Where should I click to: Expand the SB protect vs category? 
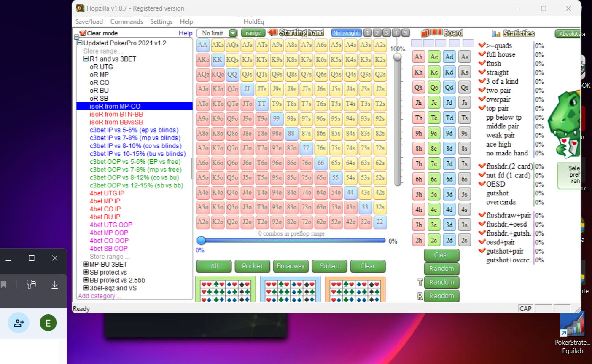pyautogui.click(x=86, y=272)
